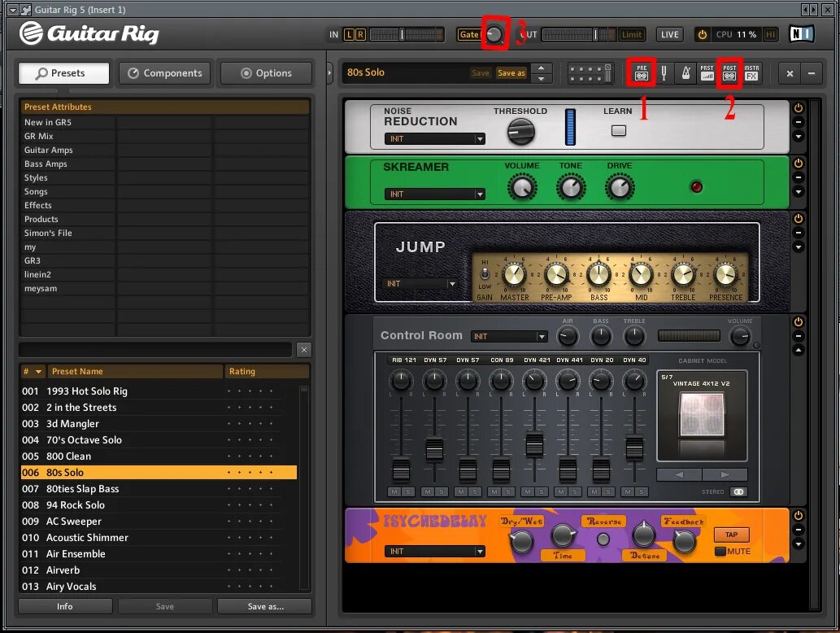The image size is (840, 633).
Task: Toggle right input channel R
Action: point(360,34)
